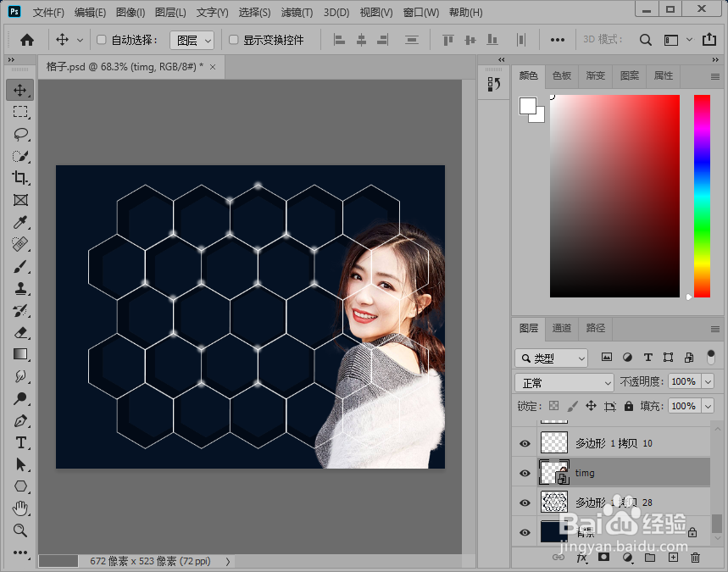
Task: Open the workspace switcher dropdown arrow
Action: (690, 40)
